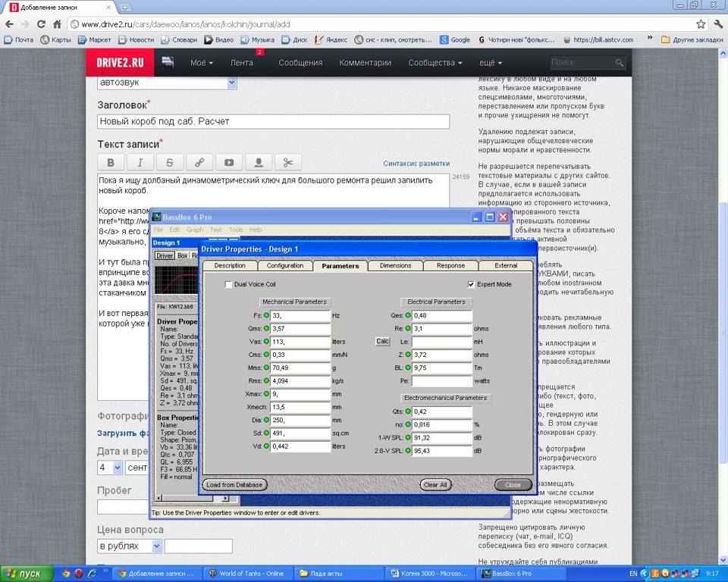Screen dimensions: 728x582
Task: Click the Fs value input field
Action: click(x=300, y=315)
